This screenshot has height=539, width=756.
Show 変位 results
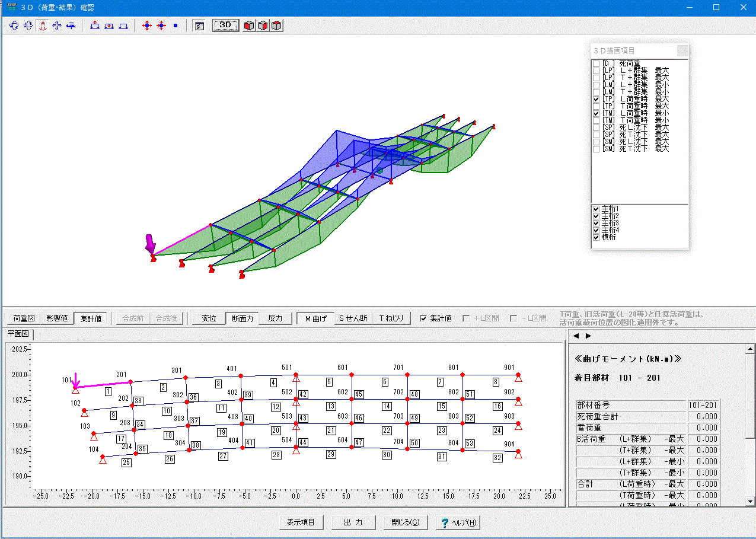(x=209, y=318)
